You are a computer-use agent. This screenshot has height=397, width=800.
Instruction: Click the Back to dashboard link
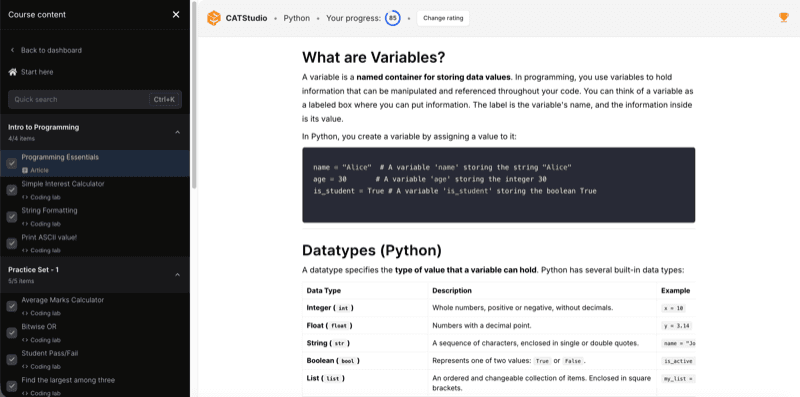(51, 50)
